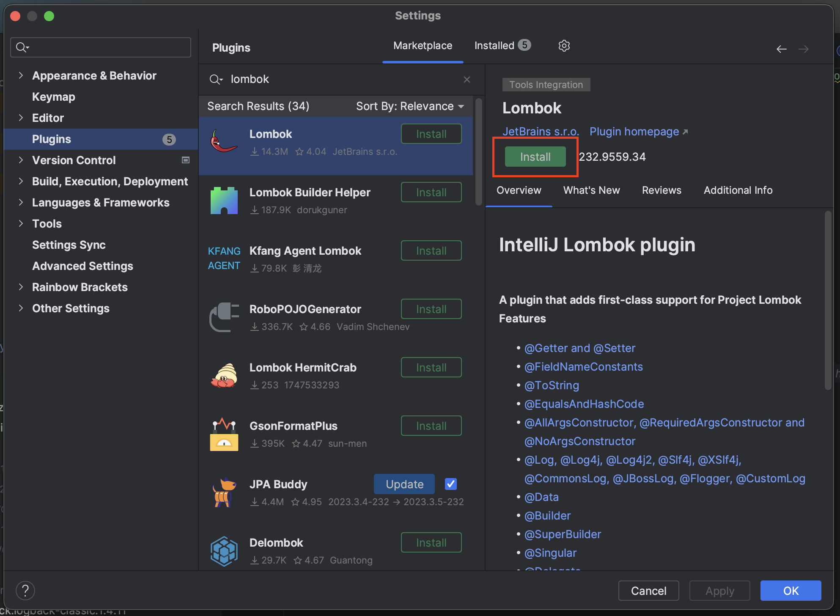Uncheck the JPA Buddy enabled checkbox
Screen dimensions: 840x616
click(450, 484)
